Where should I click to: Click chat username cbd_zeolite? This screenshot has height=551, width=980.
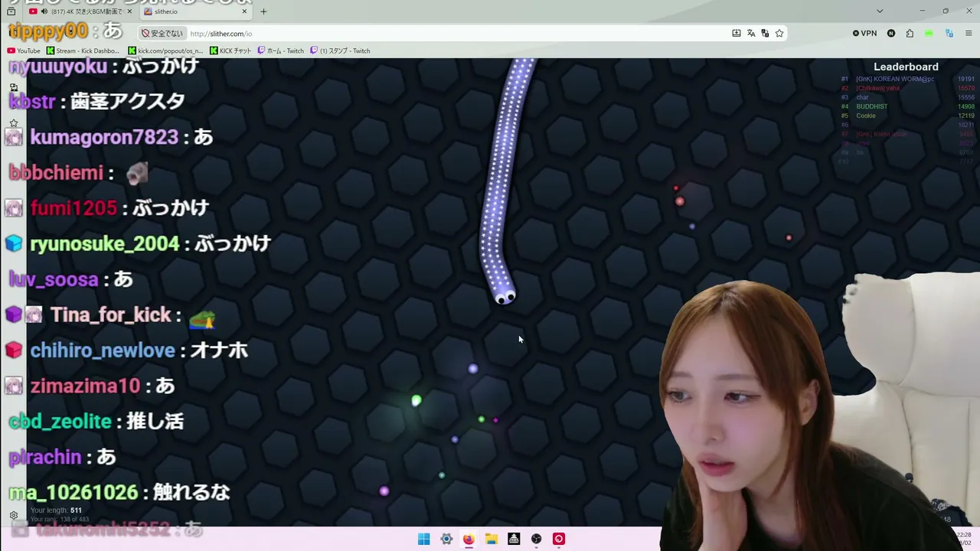(60, 421)
